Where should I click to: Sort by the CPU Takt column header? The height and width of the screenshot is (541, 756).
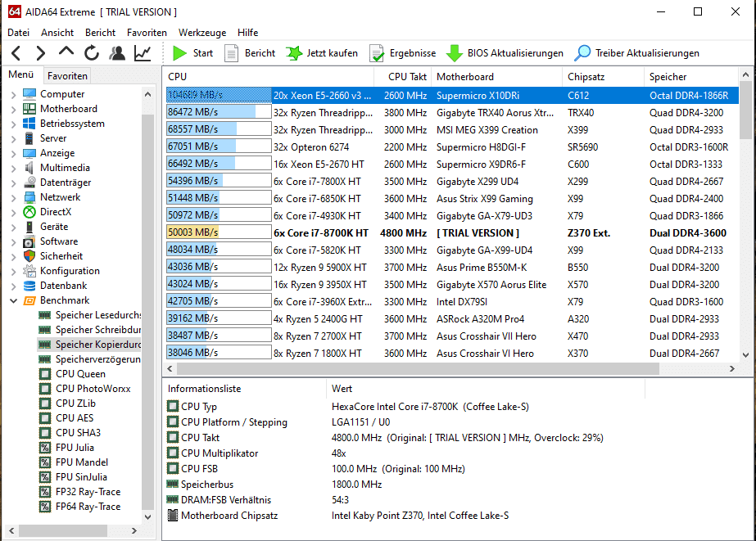pyautogui.click(x=404, y=77)
